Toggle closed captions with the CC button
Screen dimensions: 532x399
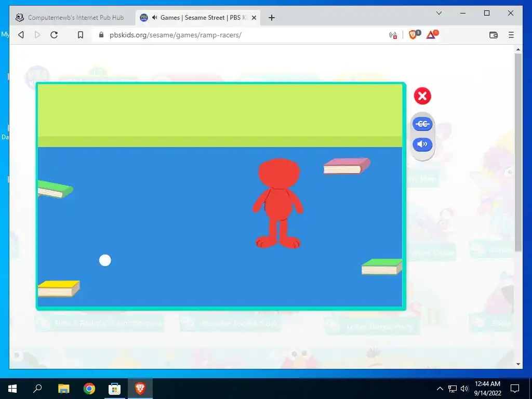click(422, 124)
